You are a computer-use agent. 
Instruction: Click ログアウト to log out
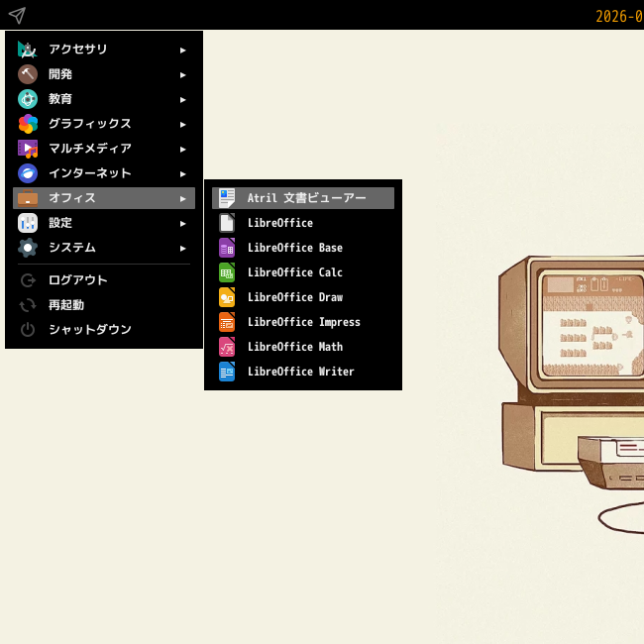(104, 280)
